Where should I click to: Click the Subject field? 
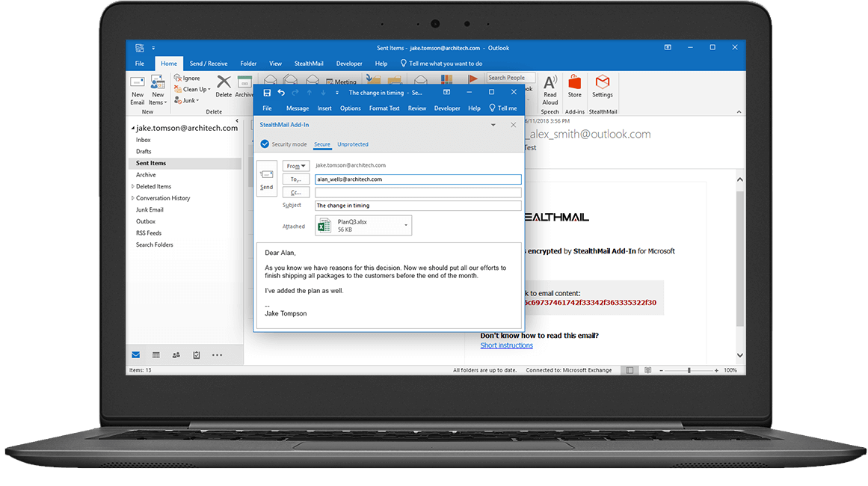[418, 206]
